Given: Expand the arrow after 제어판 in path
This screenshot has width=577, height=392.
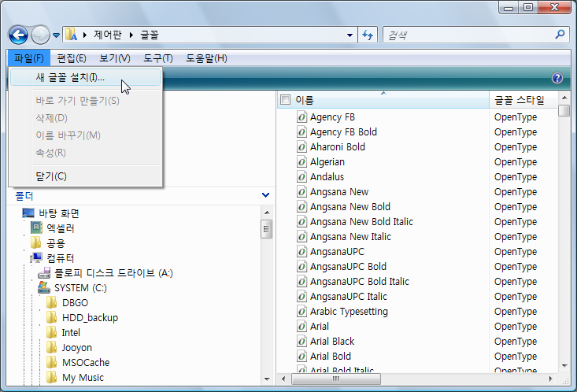Looking at the screenshot, I should pyautogui.click(x=131, y=35).
